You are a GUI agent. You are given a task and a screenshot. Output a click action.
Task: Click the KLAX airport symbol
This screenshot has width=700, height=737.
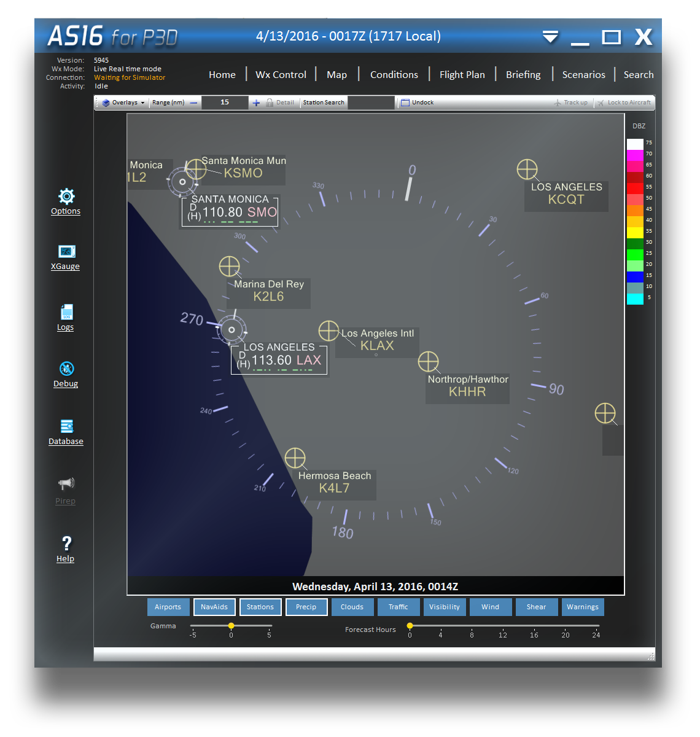click(329, 330)
